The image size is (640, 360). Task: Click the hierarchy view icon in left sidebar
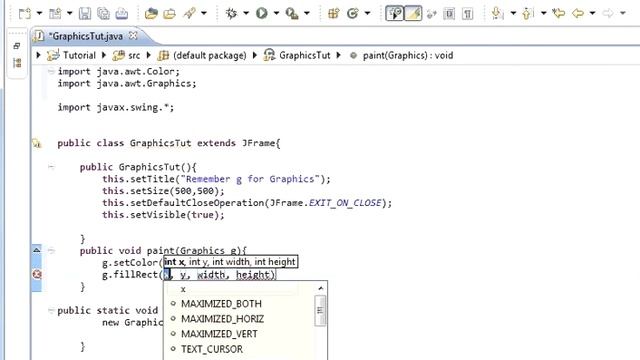pyautogui.click(x=17, y=63)
